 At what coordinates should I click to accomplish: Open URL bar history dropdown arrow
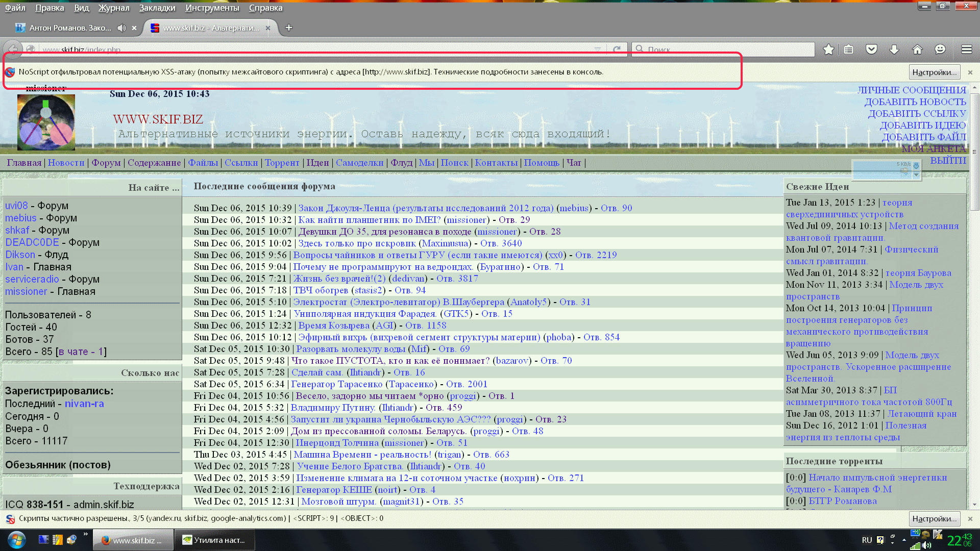(597, 49)
